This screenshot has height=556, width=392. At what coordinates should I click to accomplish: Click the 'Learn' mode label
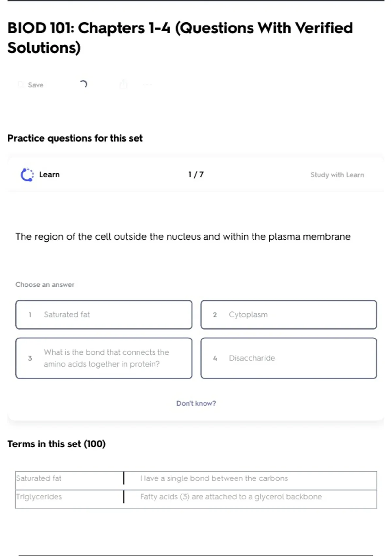coord(49,175)
